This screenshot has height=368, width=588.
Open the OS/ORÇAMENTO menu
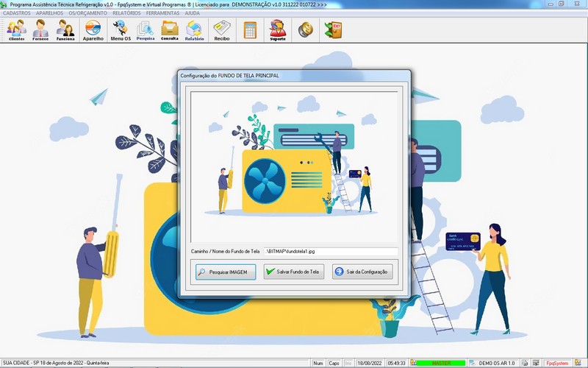(87, 13)
